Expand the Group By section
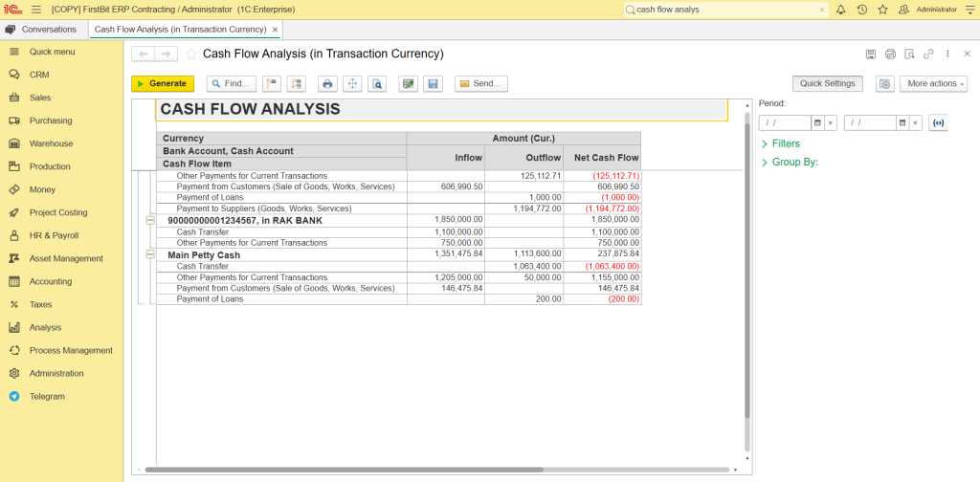 click(x=790, y=163)
